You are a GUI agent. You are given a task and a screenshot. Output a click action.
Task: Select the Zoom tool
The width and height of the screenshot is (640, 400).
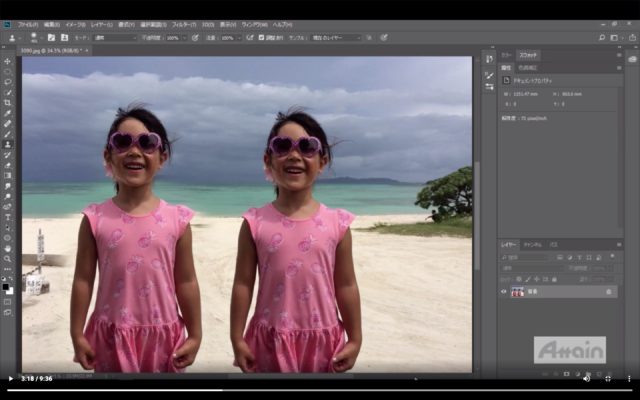coord(7,259)
